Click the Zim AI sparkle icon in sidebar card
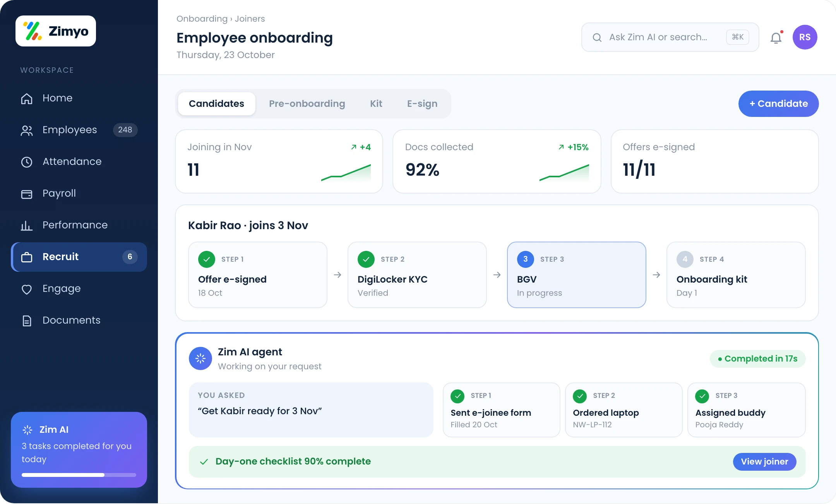Viewport: 836px width, 504px height. coord(27,430)
